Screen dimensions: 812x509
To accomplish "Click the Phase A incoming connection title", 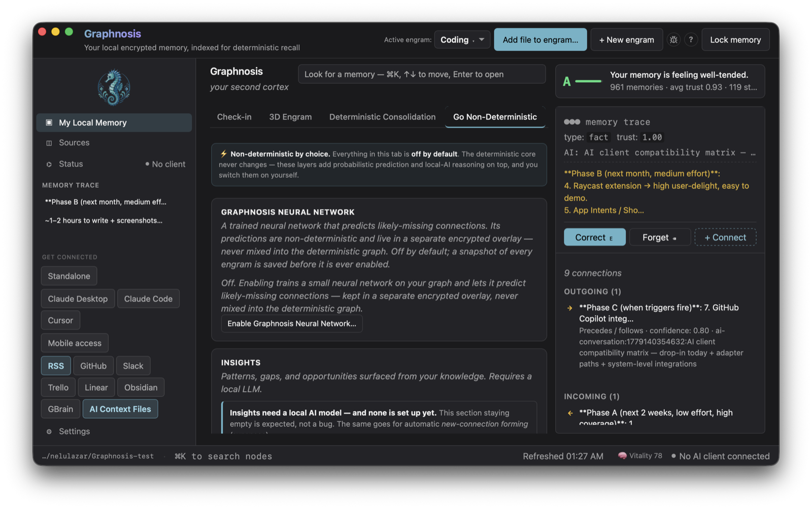I will (656, 417).
